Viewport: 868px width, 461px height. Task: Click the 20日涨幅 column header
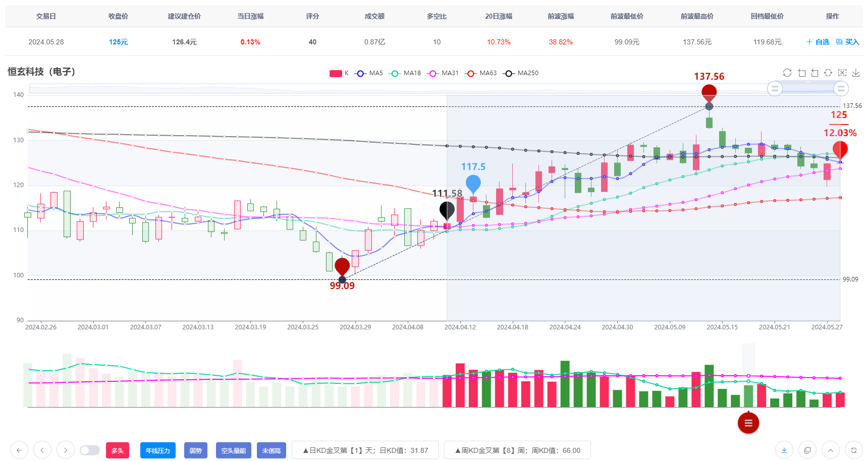pyautogui.click(x=499, y=16)
